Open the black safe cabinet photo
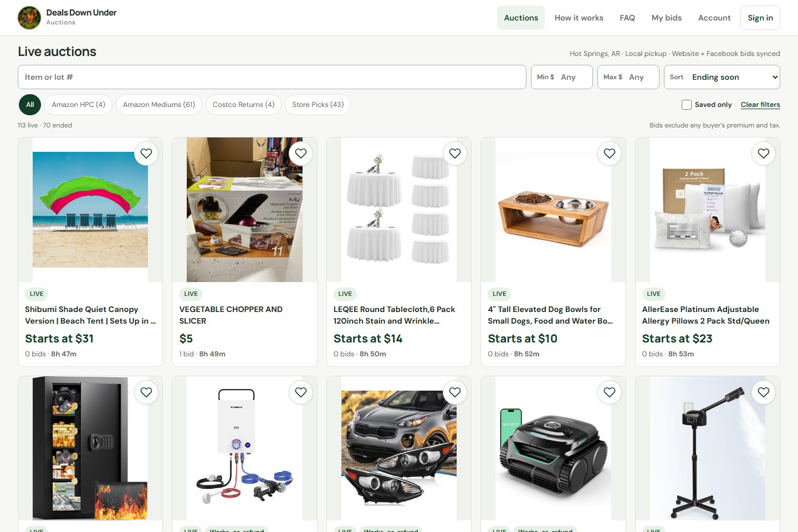 pyautogui.click(x=90, y=448)
